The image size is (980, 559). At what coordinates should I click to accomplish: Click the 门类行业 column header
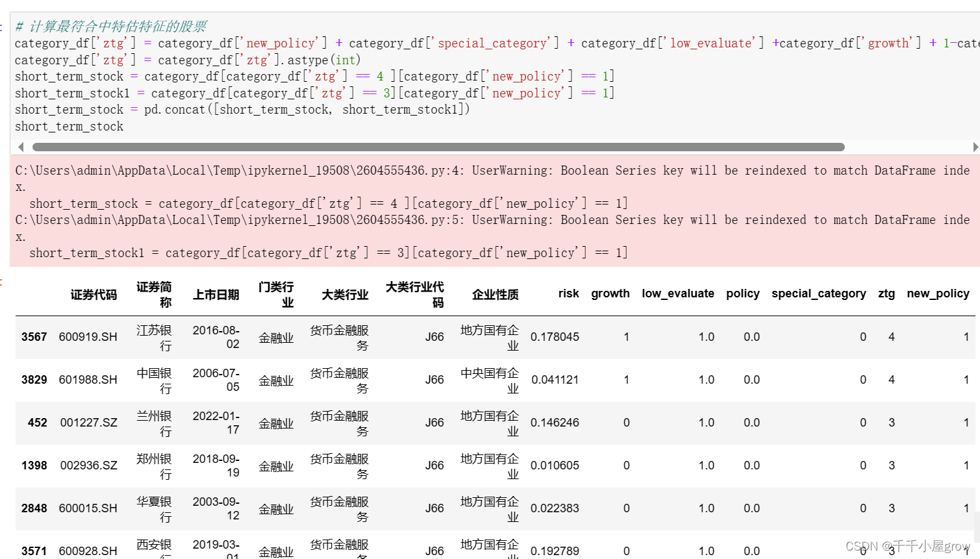click(276, 295)
